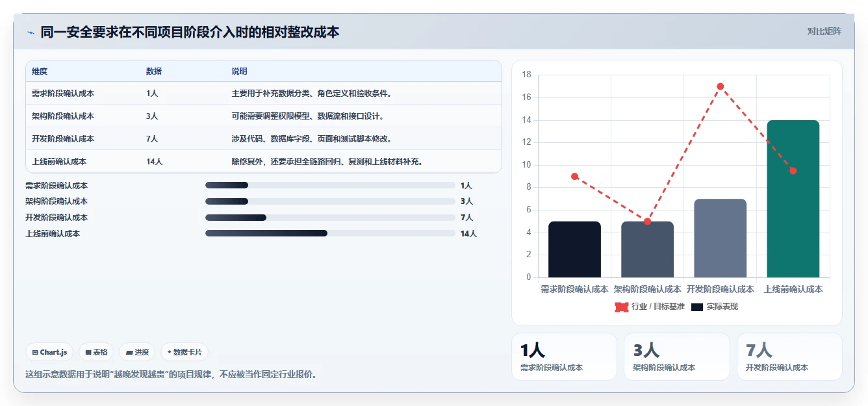Viewport: 868px width, 406px height.
Task: Open the 3人 架构阶段确认成本 data card
Action: 677,357
